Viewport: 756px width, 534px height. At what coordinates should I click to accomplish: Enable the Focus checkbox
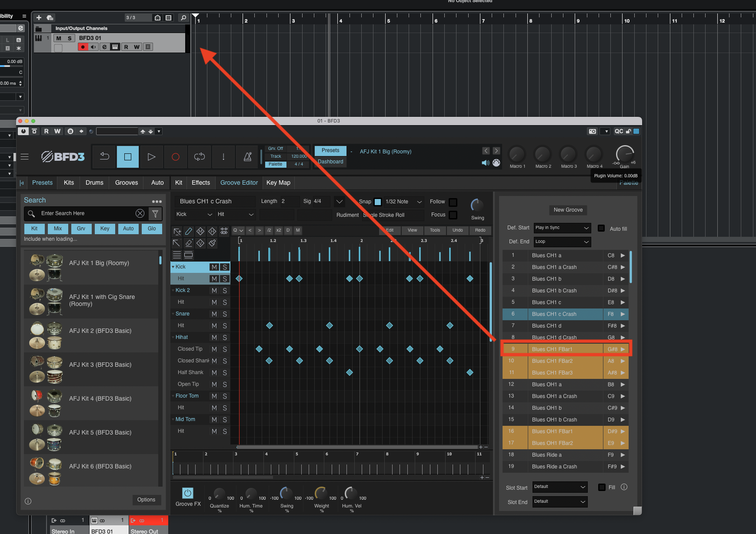pos(453,215)
